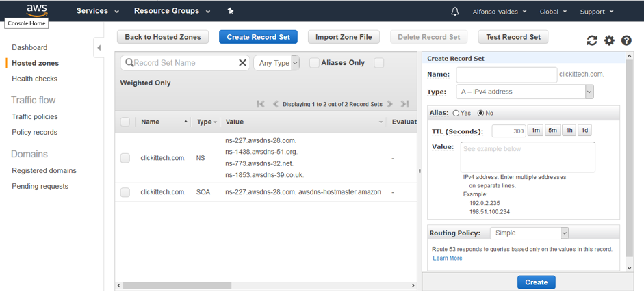The image size is (644, 292).
Task: Refresh the record set list
Action: coord(592,41)
